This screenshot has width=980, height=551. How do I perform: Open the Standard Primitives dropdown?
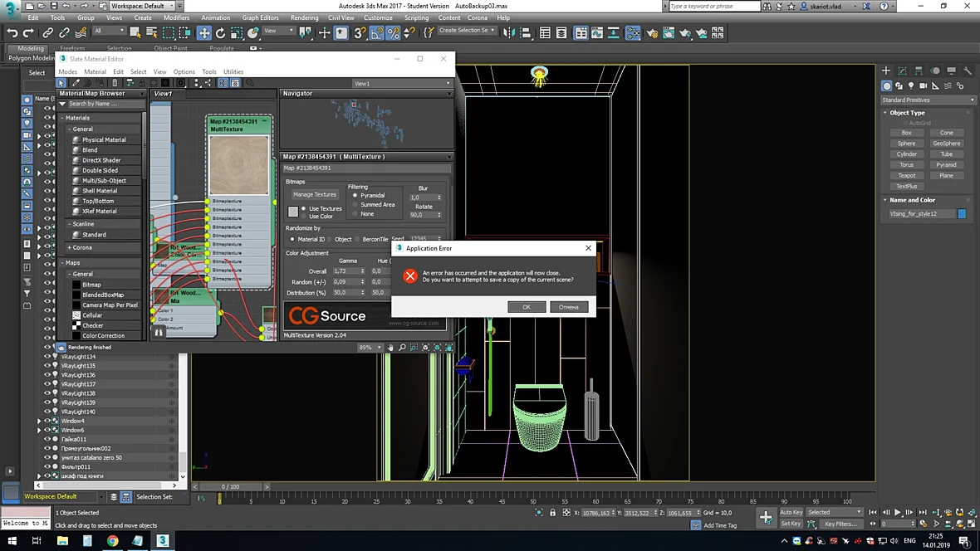(928, 100)
